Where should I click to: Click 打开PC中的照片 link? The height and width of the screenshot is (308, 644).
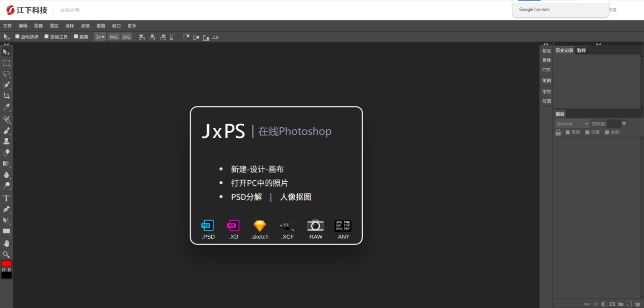pyautogui.click(x=260, y=183)
